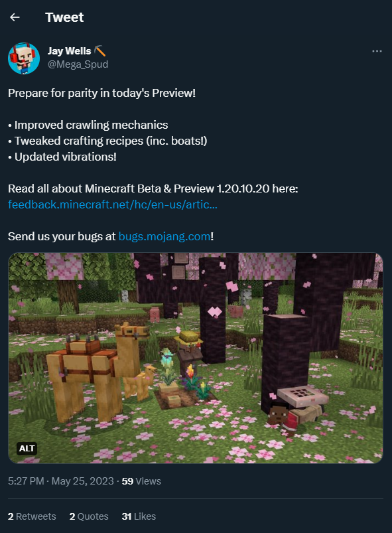Image resolution: width=392 pixels, height=533 pixels.
Task: Open the feedback.minecraft.net article link
Action: (x=113, y=204)
